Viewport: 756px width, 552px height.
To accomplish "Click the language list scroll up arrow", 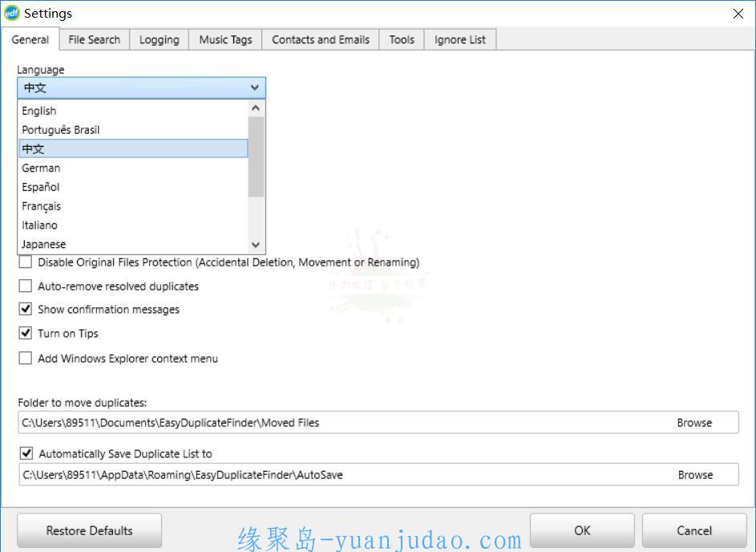I will (x=256, y=108).
